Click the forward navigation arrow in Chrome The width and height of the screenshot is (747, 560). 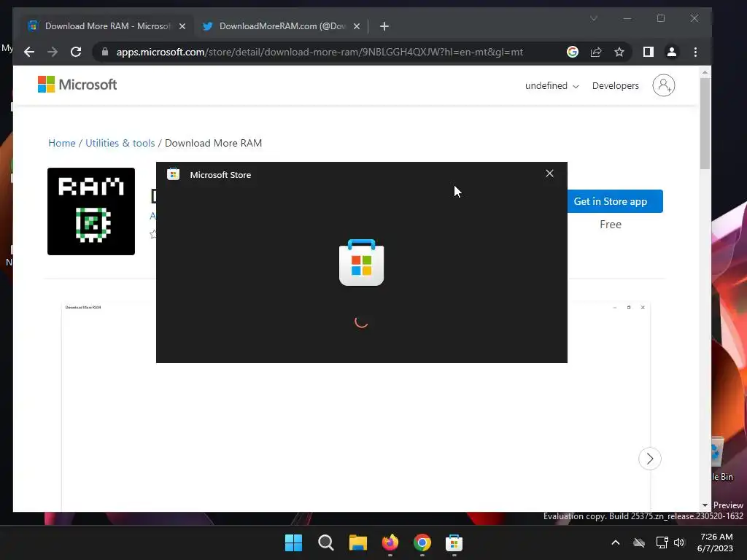[53, 52]
